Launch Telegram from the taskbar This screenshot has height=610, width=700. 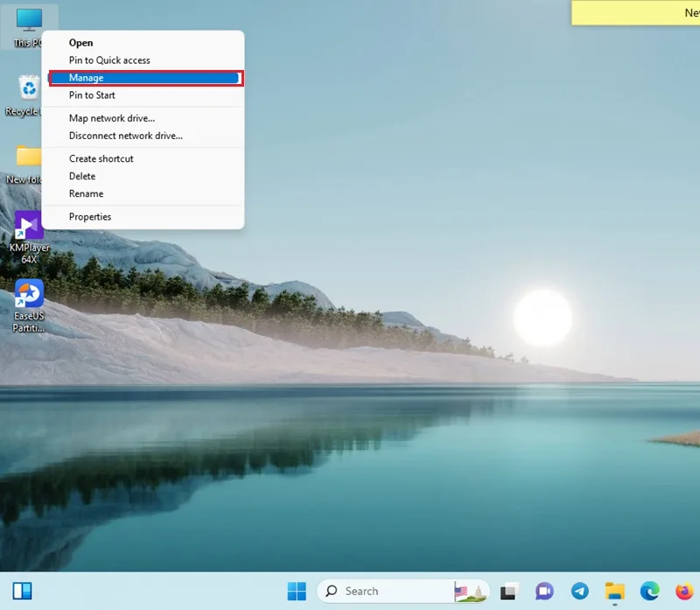579,592
